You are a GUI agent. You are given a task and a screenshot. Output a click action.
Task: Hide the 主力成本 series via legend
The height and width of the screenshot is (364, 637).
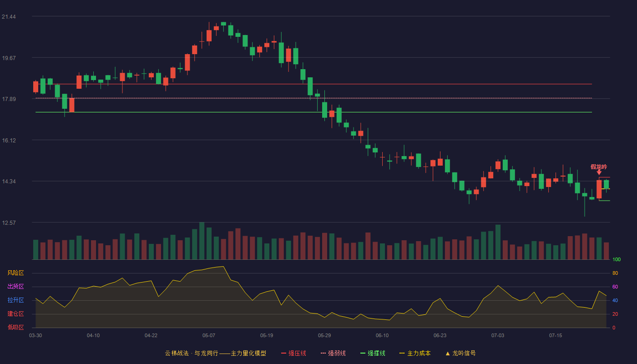[x=415, y=353]
